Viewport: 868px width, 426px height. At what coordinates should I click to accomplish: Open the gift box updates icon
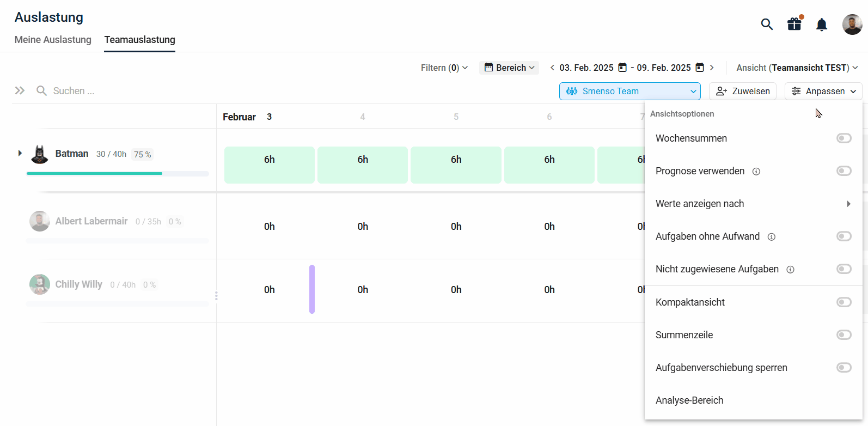[x=794, y=25]
